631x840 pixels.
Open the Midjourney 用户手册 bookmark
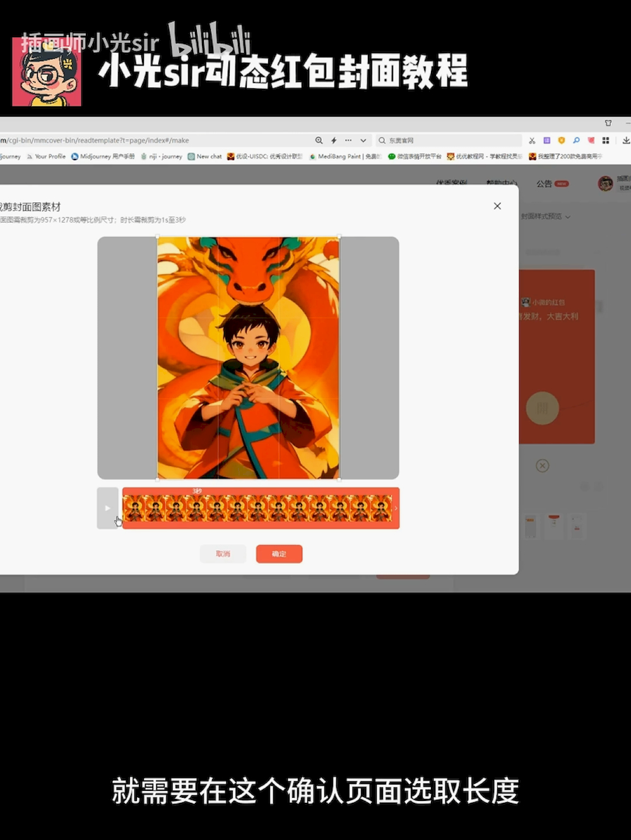point(103,156)
